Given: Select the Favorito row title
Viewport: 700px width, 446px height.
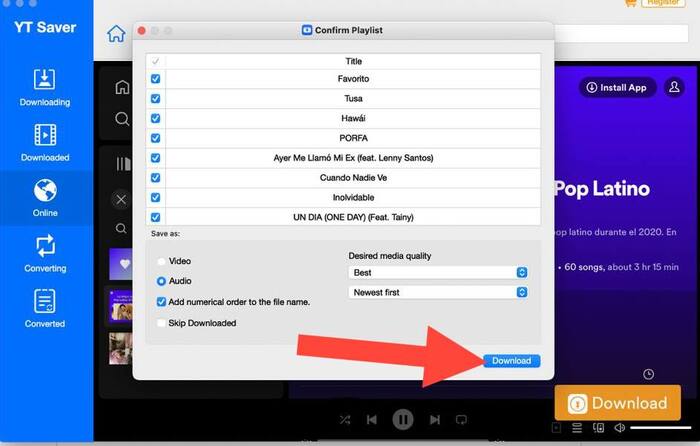Looking at the screenshot, I should click(353, 79).
